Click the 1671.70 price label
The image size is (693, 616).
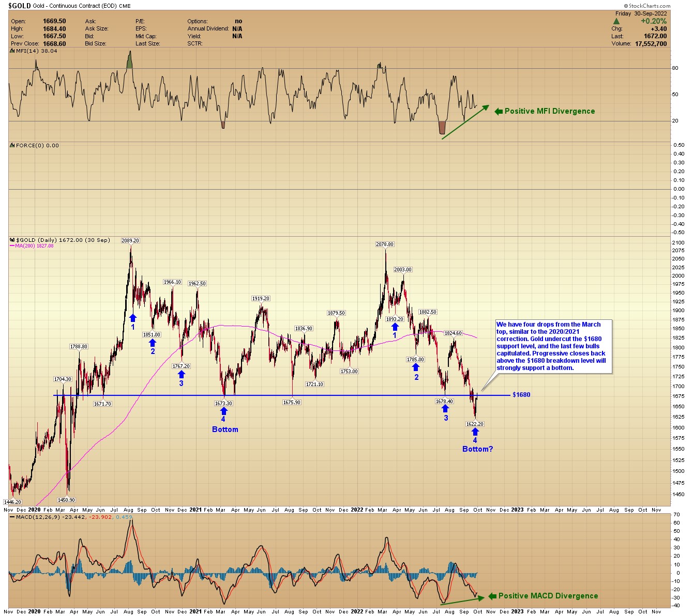(x=102, y=404)
